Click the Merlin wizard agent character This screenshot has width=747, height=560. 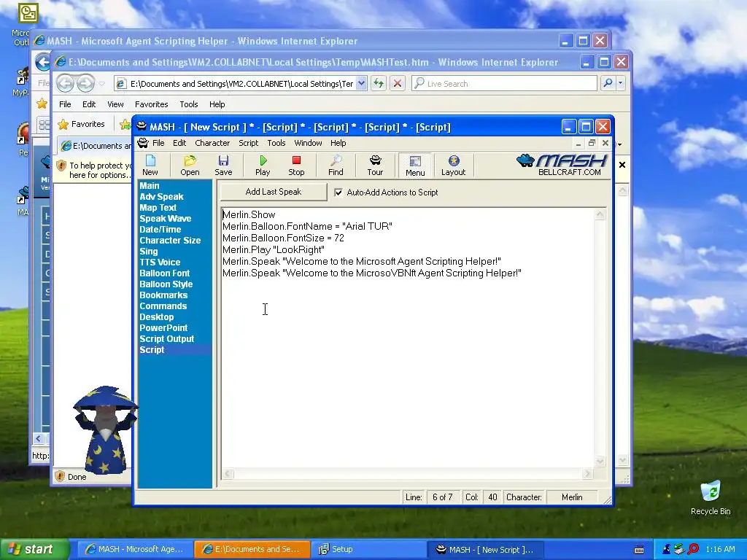(x=105, y=430)
